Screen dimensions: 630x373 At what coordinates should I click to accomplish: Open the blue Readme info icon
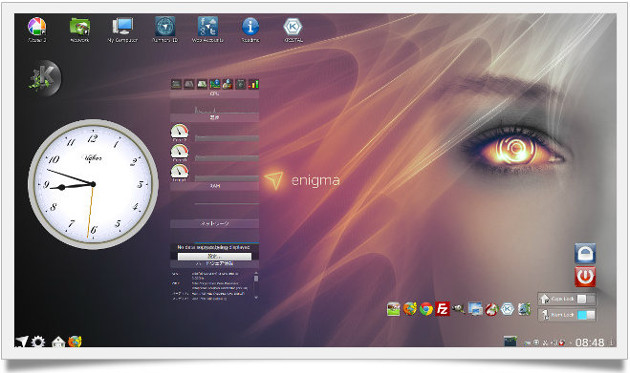pyautogui.click(x=250, y=27)
